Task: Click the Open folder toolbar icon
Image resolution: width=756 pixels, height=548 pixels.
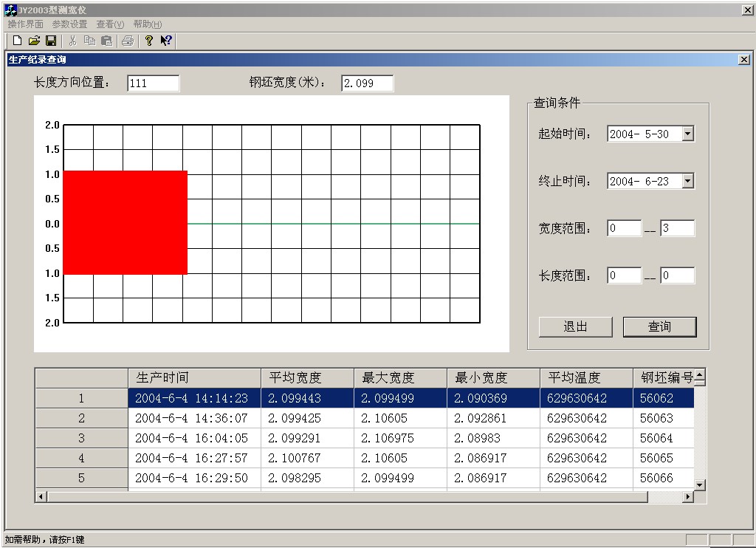Action: click(34, 41)
